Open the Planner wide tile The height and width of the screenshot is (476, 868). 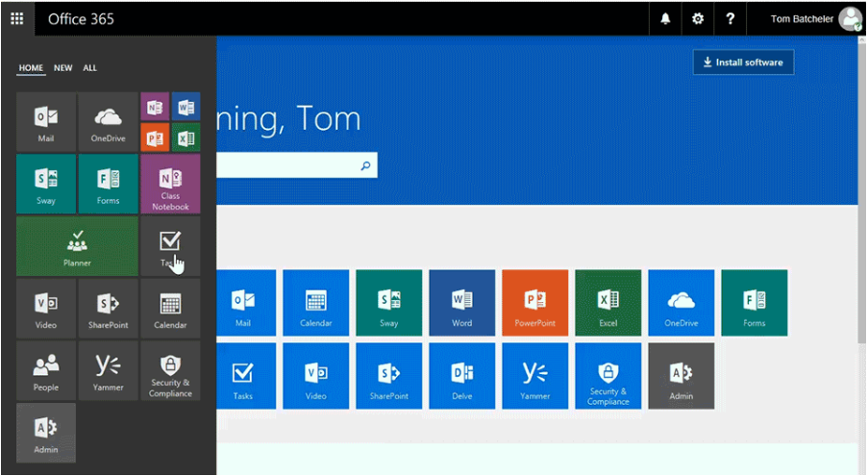(77, 246)
